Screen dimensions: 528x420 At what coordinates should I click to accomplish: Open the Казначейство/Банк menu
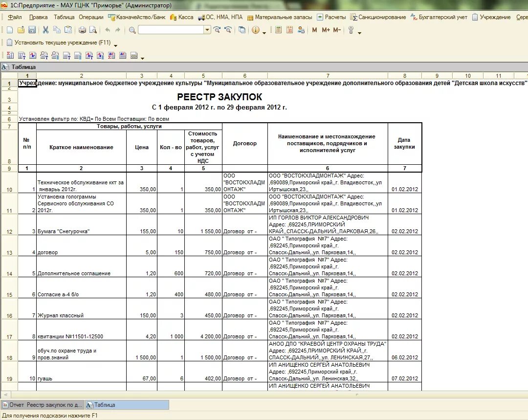(137, 17)
